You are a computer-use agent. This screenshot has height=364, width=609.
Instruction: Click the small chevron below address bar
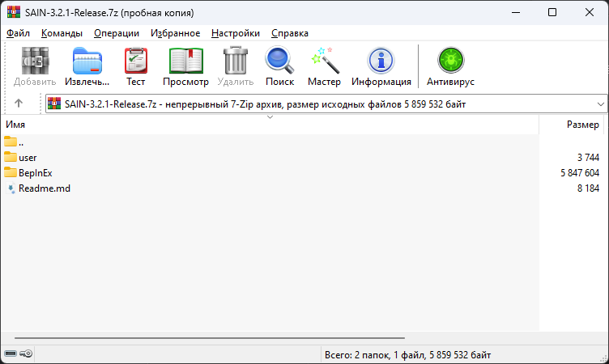pos(270,117)
